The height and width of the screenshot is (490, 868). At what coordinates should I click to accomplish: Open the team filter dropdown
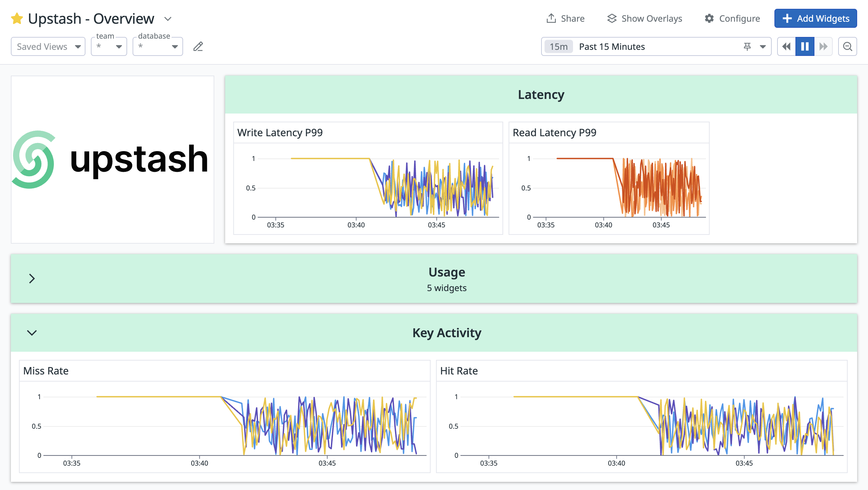tap(109, 46)
